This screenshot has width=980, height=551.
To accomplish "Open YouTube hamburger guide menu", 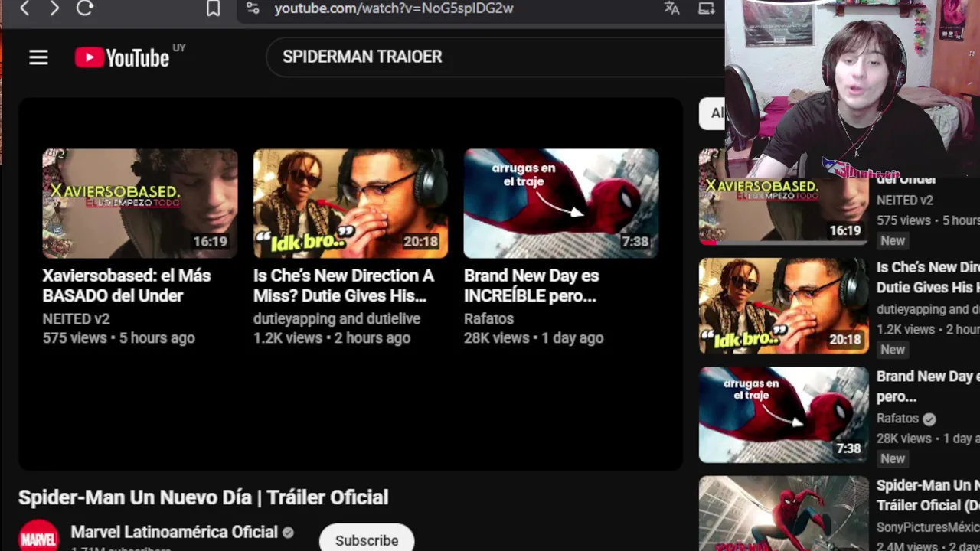I will (x=38, y=57).
